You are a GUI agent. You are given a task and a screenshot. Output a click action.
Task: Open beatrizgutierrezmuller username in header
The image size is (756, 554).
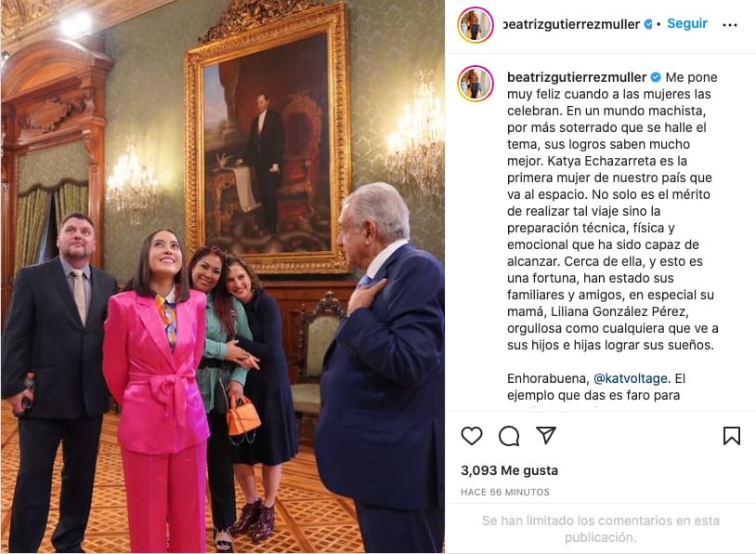click(x=571, y=24)
